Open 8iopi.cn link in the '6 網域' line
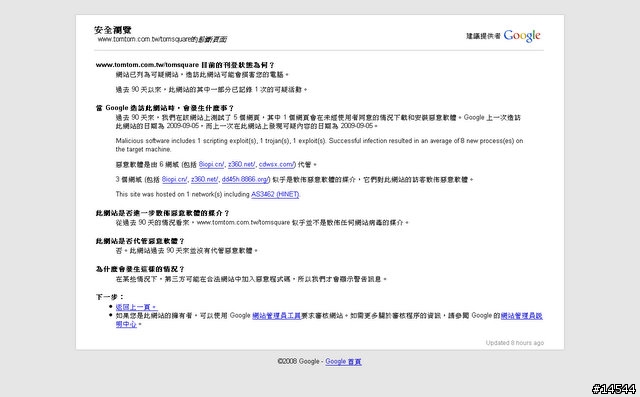The height and width of the screenshot is (397, 640). 211,164
